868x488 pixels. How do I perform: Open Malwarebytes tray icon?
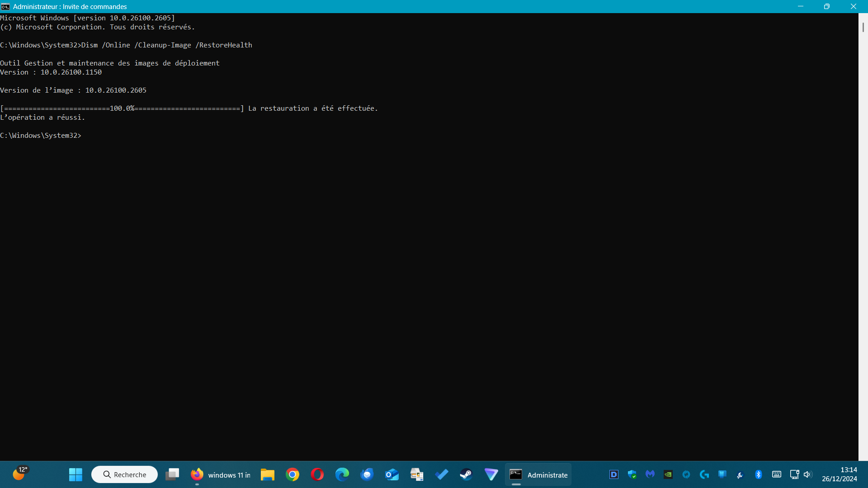650,474
